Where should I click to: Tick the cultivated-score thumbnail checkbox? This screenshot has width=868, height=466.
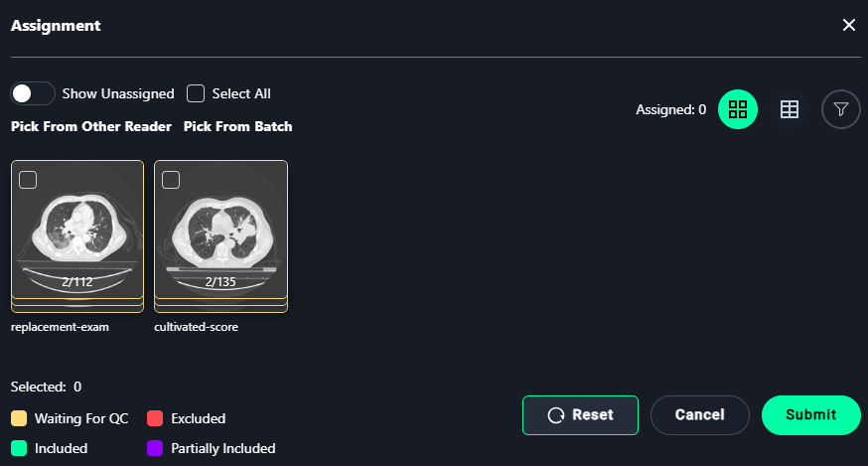[x=171, y=180]
